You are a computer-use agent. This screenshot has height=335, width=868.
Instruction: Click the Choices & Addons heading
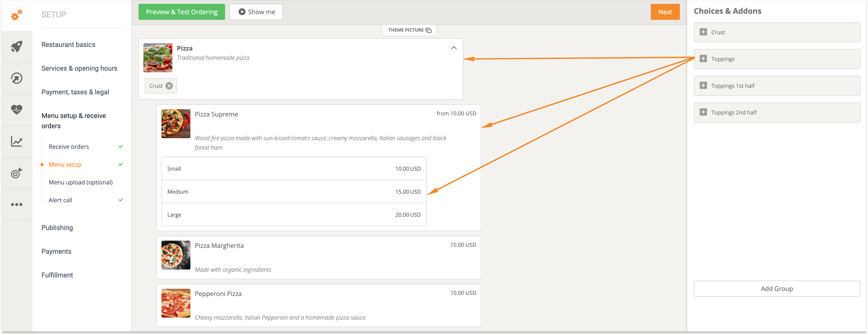pos(727,11)
